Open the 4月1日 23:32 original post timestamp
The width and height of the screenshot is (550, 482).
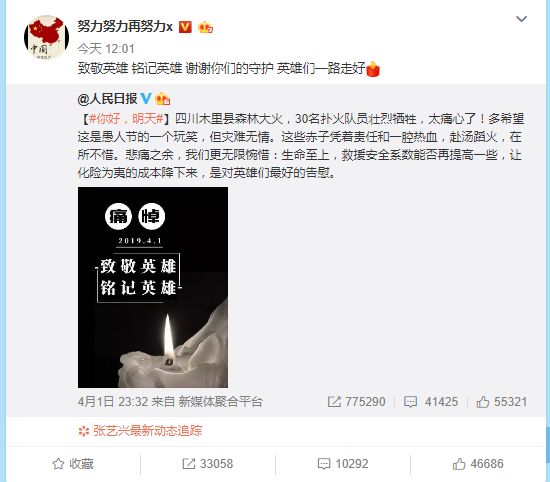[113, 402]
